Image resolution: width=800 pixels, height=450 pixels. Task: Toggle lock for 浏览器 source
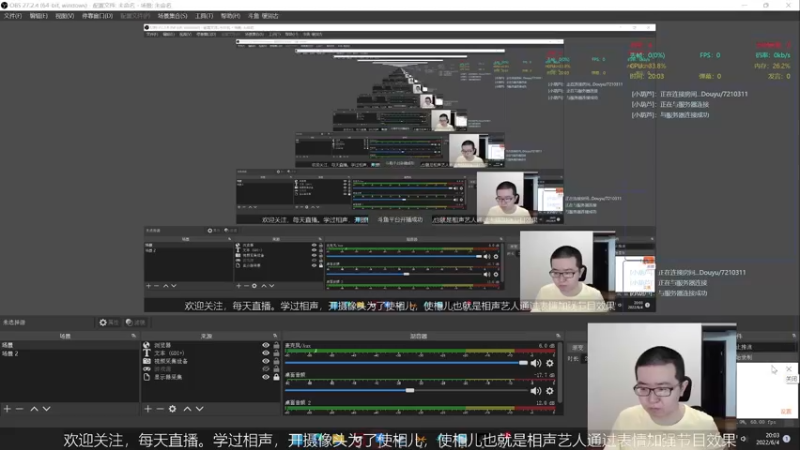(x=276, y=345)
